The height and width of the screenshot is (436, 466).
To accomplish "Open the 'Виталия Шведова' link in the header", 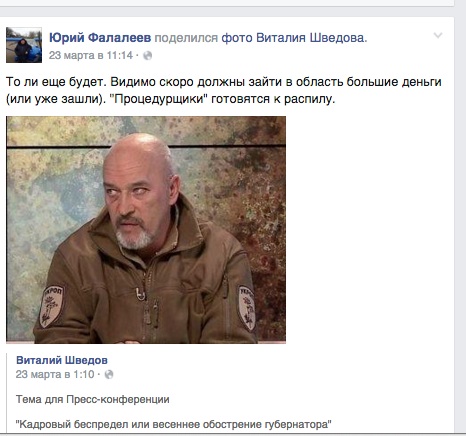I will [310, 38].
